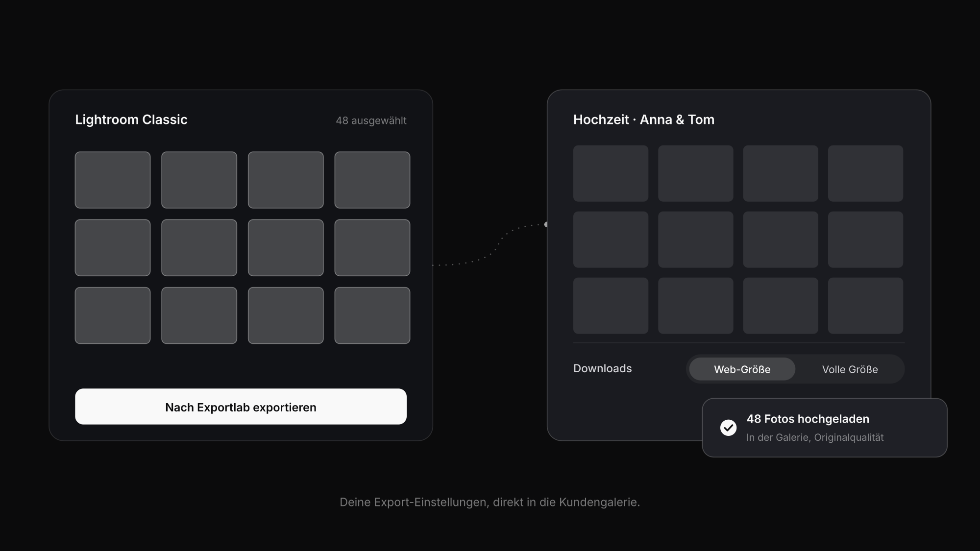
Task: Click the Nach Exportlab exportieren button
Action: coord(241,407)
